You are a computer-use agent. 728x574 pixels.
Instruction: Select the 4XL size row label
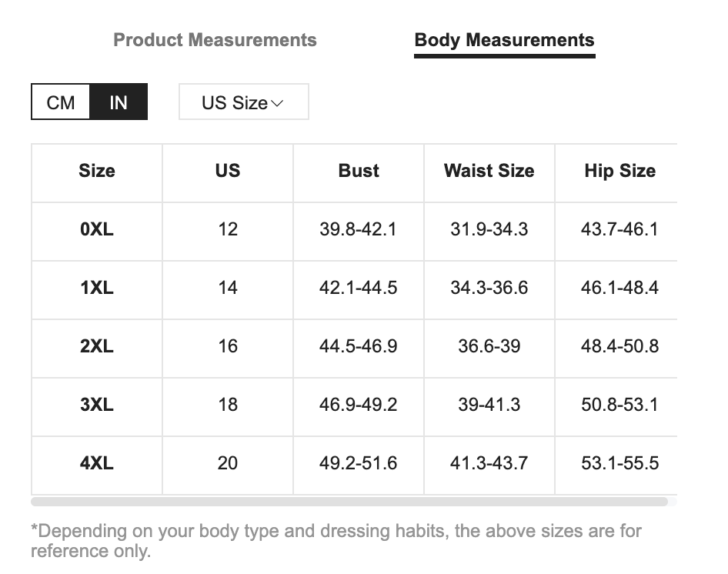tap(97, 463)
